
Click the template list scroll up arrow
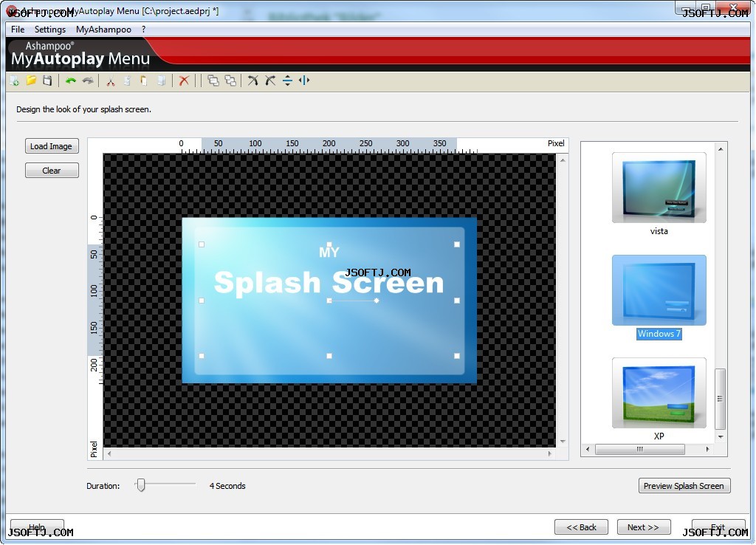pyautogui.click(x=721, y=149)
